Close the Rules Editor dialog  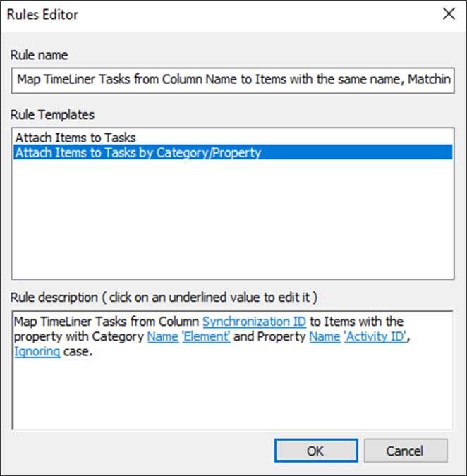pos(447,14)
